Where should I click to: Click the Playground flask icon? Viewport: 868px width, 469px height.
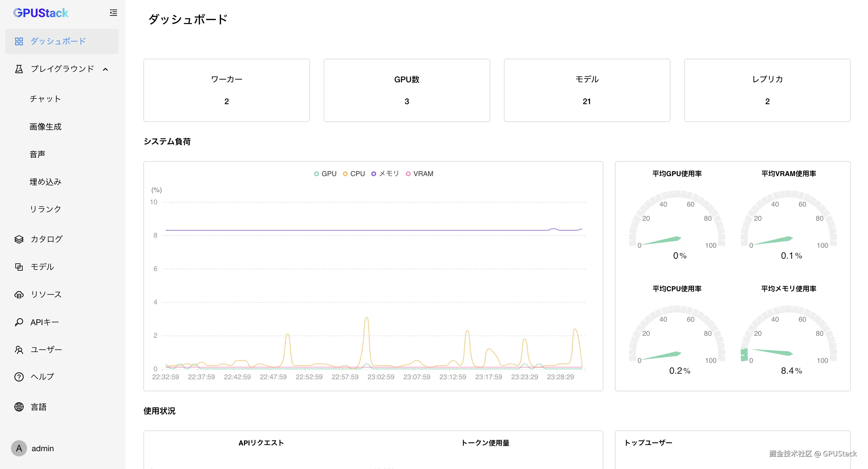(19, 69)
